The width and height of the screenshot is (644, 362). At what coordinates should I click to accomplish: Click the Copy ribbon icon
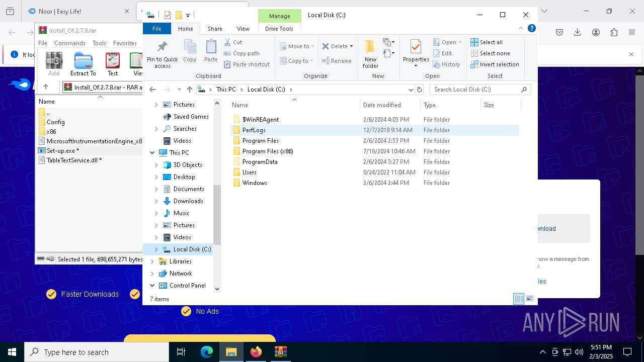point(190,52)
